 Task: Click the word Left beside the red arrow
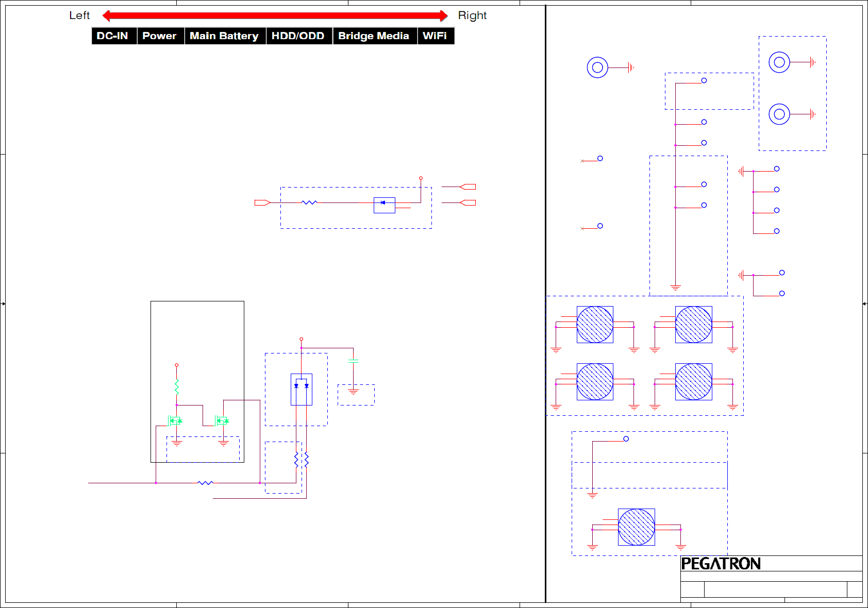79,15
